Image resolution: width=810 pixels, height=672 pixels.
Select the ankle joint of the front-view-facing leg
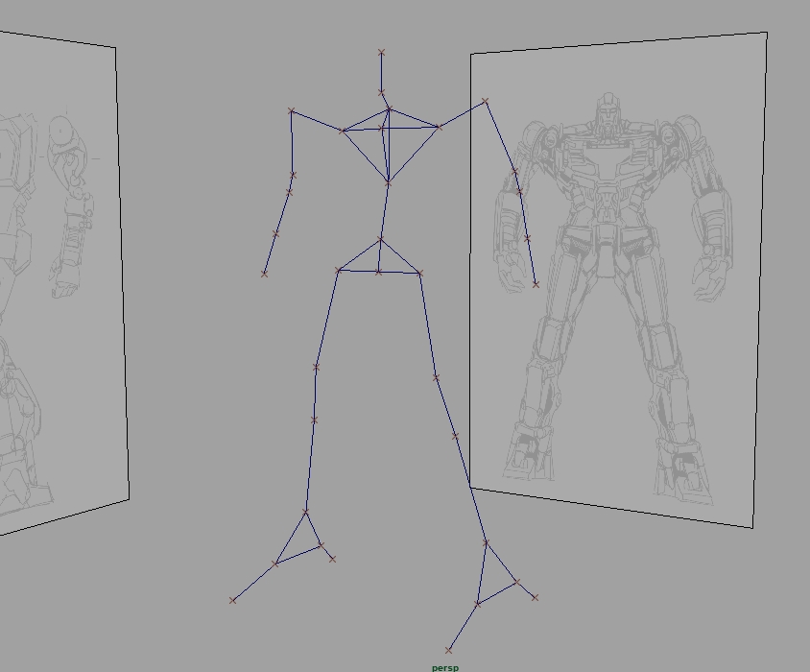pos(486,542)
